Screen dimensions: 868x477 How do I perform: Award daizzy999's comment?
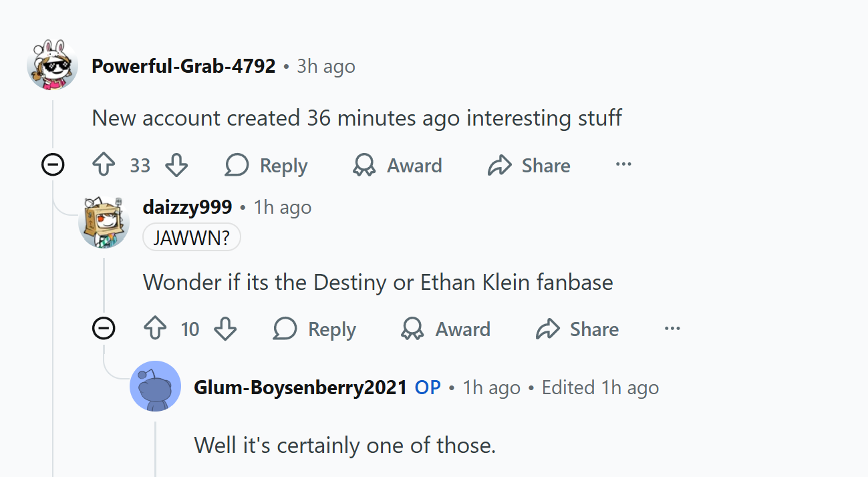pyautogui.click(x=446, y=329)
